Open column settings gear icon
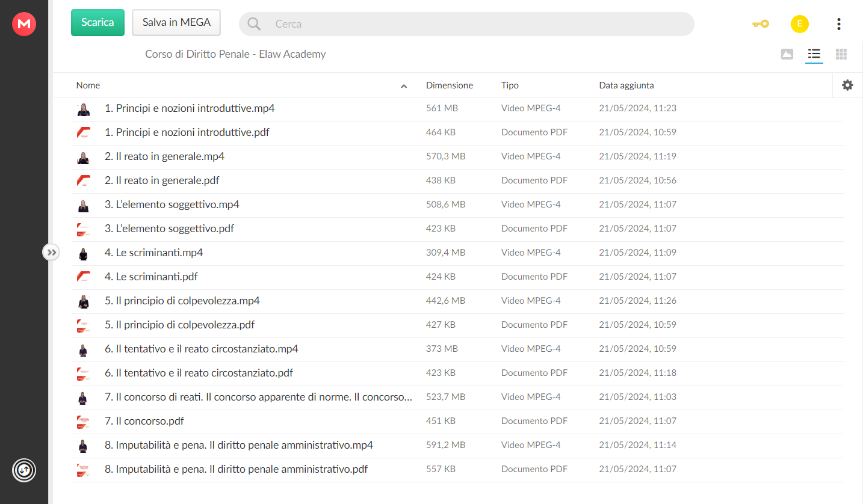The width and height of the screenshot is (863, 504). point(847,85)
